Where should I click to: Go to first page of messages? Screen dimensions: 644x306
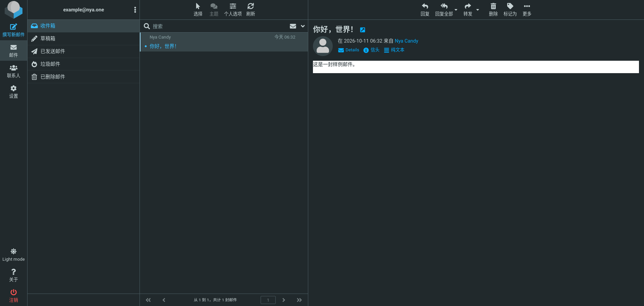(x=148, y=300)
